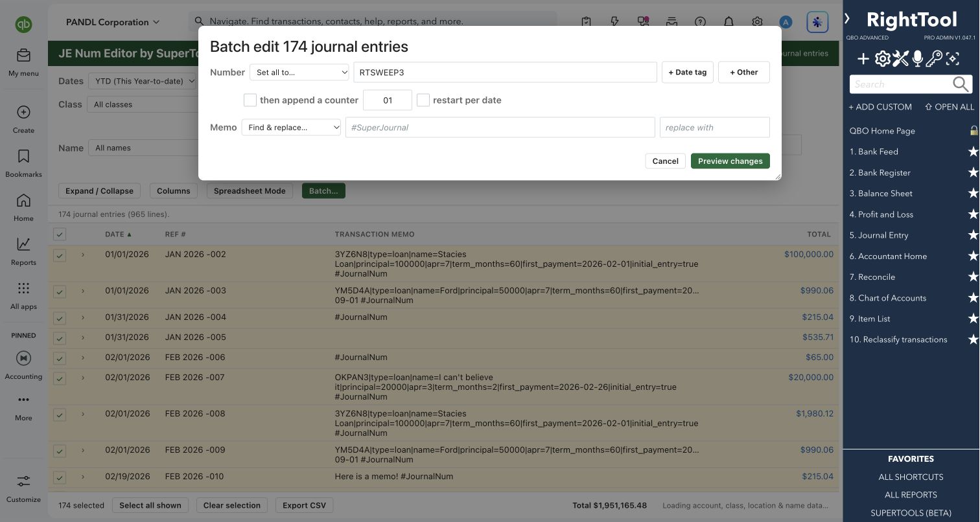Open the PANDL Corporation company dropdown
Screen dimensions: 980x522
coord(112,22)
